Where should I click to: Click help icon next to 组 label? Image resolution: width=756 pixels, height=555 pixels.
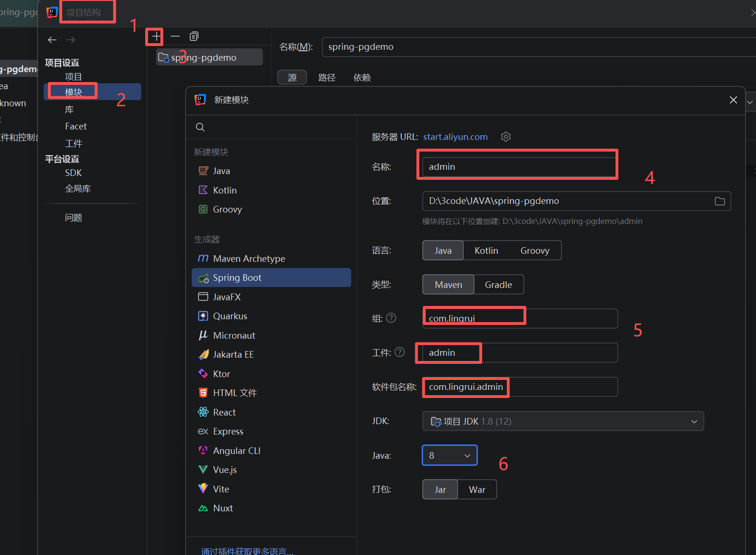click(x=391, y=318)
